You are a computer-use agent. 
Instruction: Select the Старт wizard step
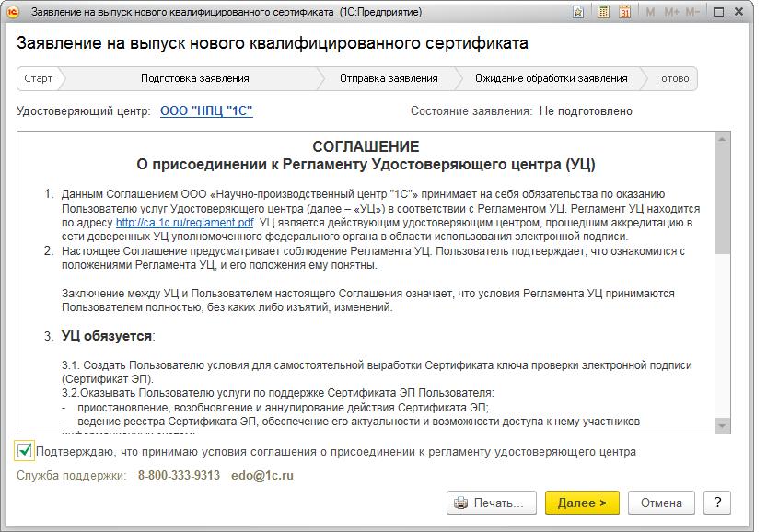tap(38, 78)
